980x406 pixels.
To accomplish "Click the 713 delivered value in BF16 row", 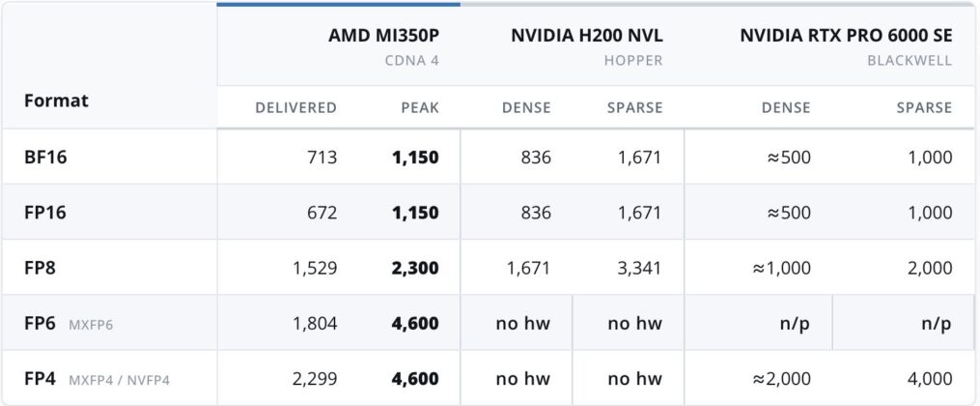I will pos(322,157).
